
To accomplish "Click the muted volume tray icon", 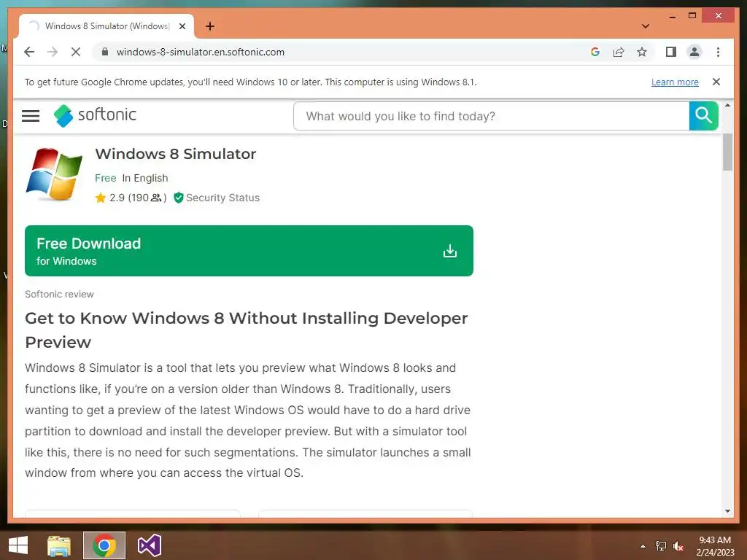I will (678, 546).
